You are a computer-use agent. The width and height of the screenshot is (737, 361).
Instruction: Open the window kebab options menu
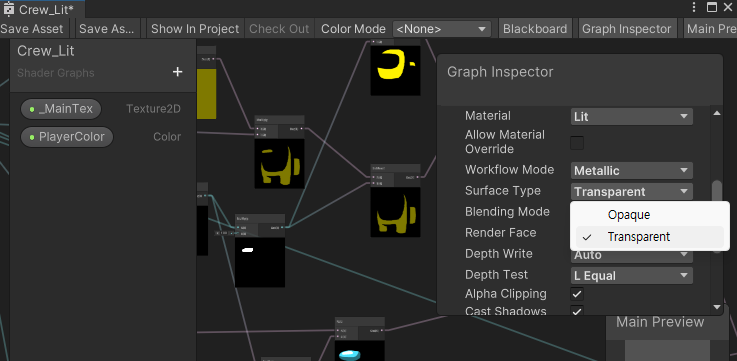point(694,7)
